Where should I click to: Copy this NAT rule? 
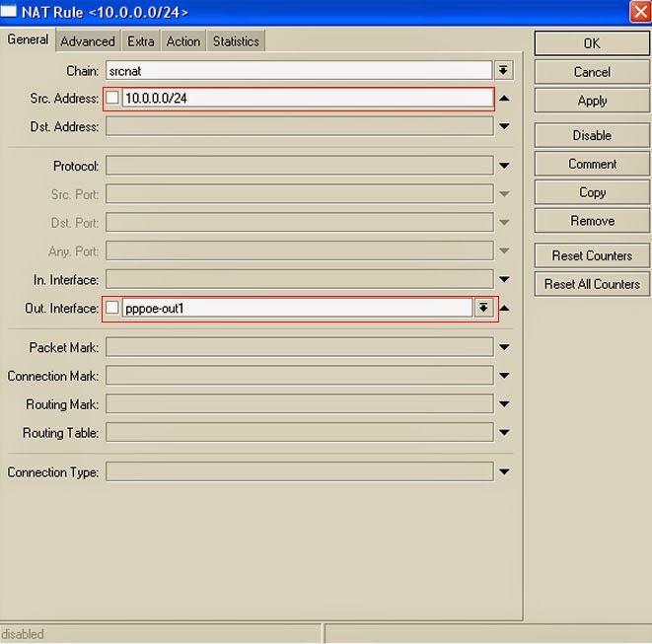pos(592,192)
